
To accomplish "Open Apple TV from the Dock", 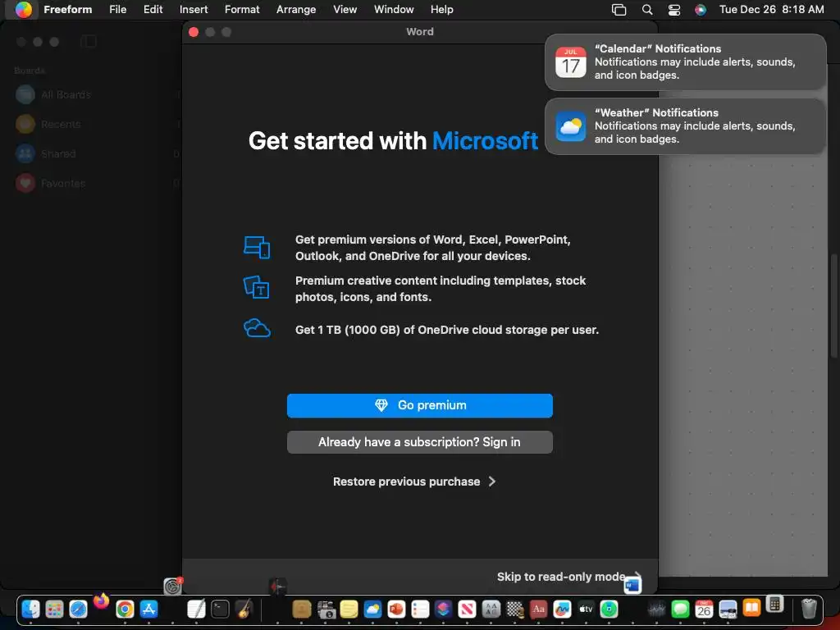I will [x=586, y=609].
